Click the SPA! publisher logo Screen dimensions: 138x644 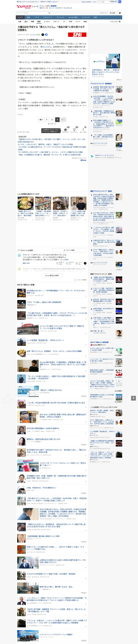click(x=77, y=35)
